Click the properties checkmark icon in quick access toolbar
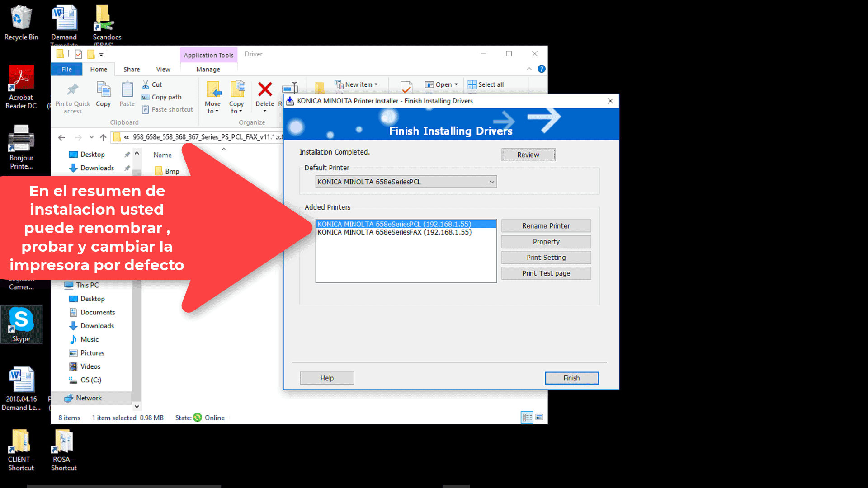Screen dimensions: 868x488 (x=78, y=54)
